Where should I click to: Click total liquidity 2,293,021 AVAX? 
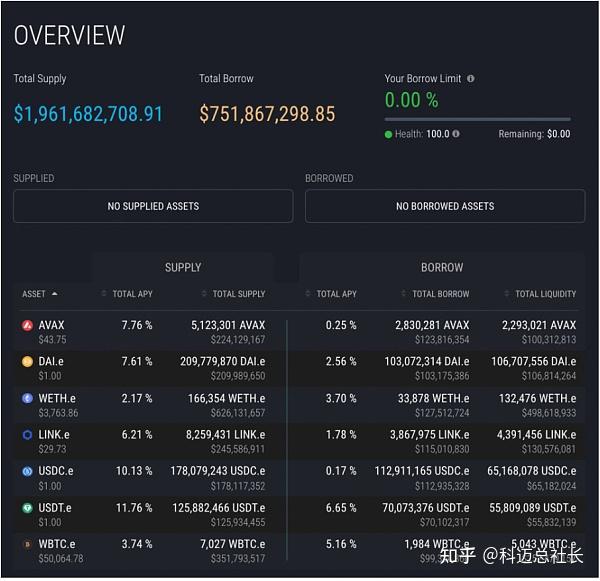(x=539, y=325)
